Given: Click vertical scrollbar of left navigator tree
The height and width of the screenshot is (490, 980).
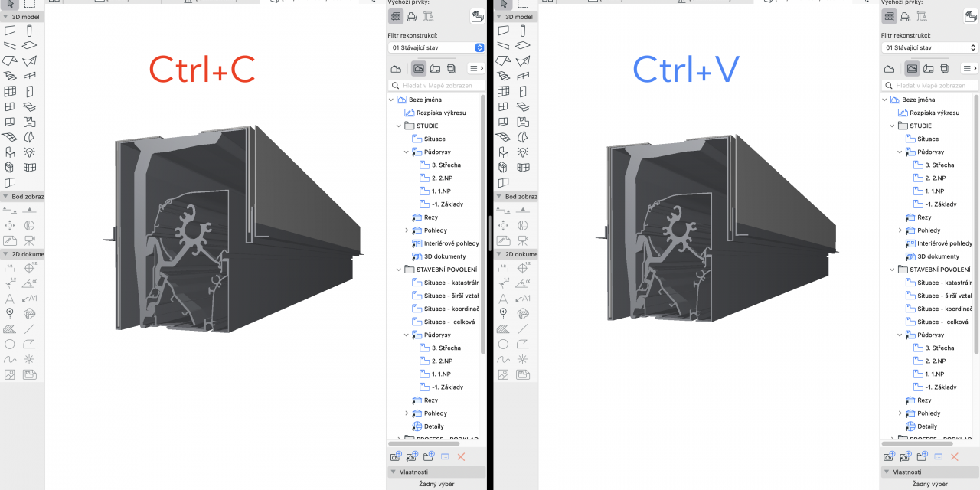Looking at the screenshot, I should click(482, 224).
